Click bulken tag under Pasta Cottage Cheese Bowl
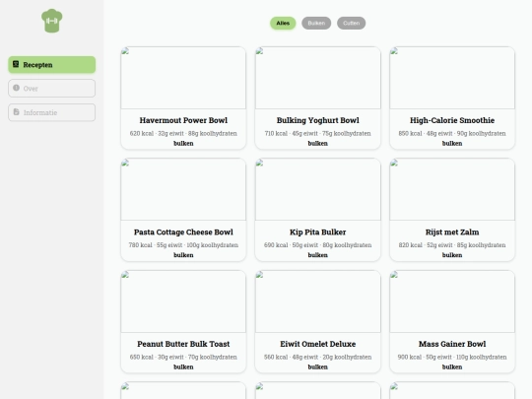The image size is (532, 399). pyautogui.click(x=183, y=255)
